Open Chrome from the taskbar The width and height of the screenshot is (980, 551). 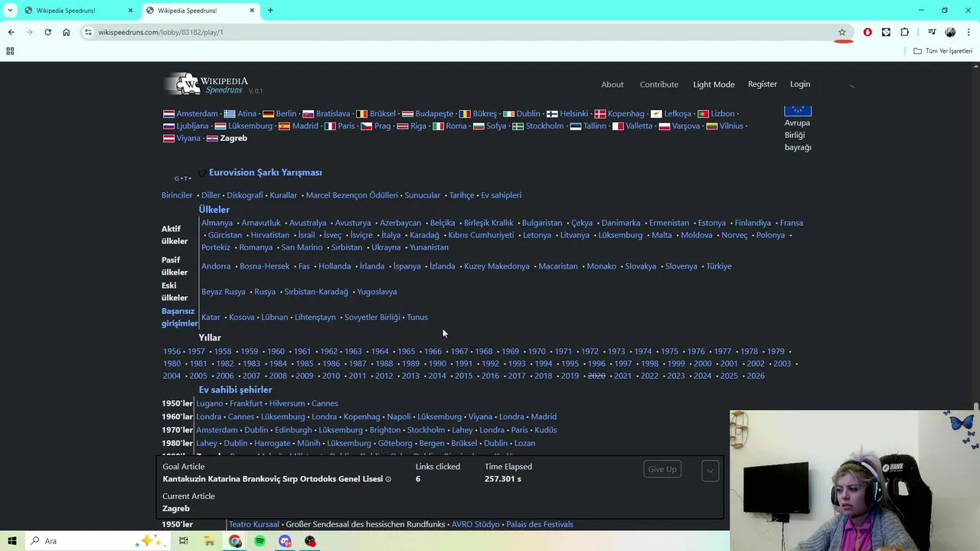pyautogui.click(x=235, y=541)
